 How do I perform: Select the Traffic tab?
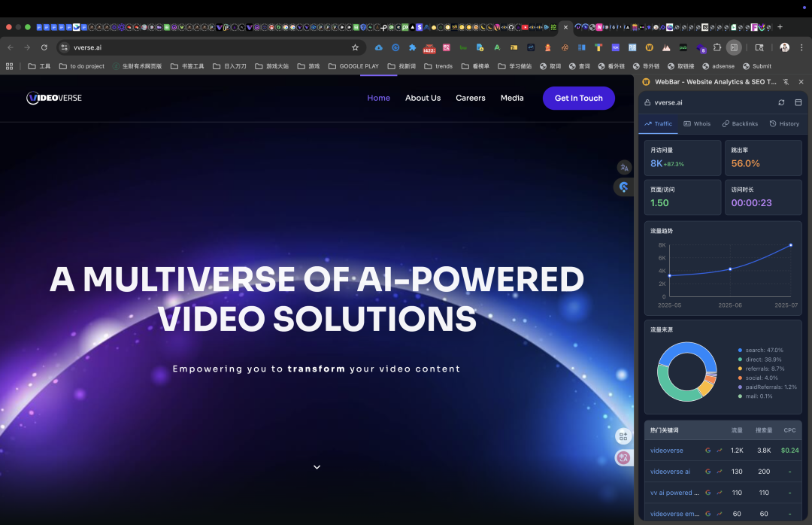pos(658,124)
